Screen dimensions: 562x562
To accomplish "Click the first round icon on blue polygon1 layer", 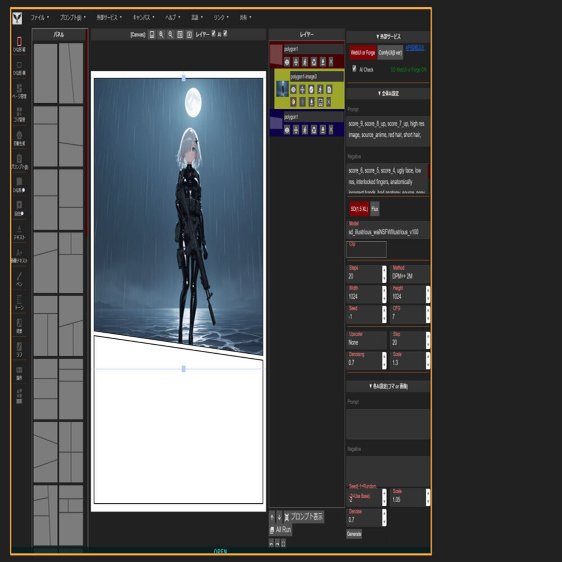I will coord(287,130).
